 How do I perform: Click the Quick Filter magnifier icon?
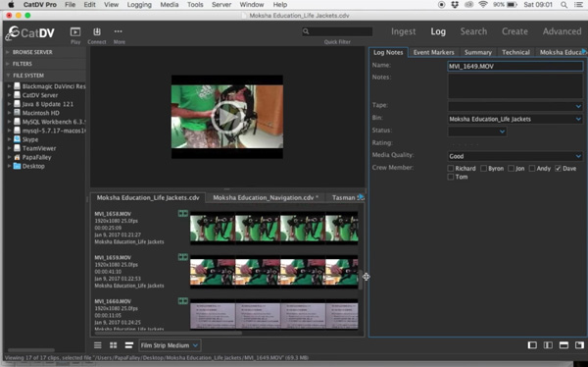[x=306, y=31]
